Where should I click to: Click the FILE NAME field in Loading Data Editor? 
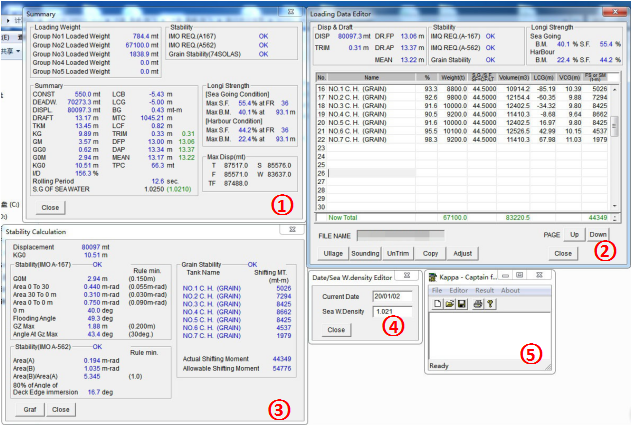(x=401, y=236)
